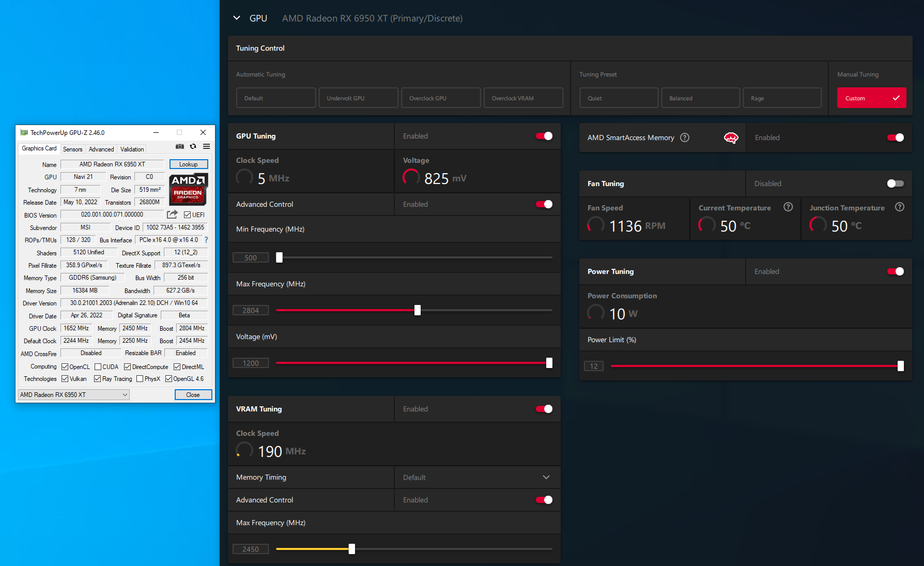Minimize the GPU-Z window
The width and height of the screenshot is (924, 566).
[156, 133]
